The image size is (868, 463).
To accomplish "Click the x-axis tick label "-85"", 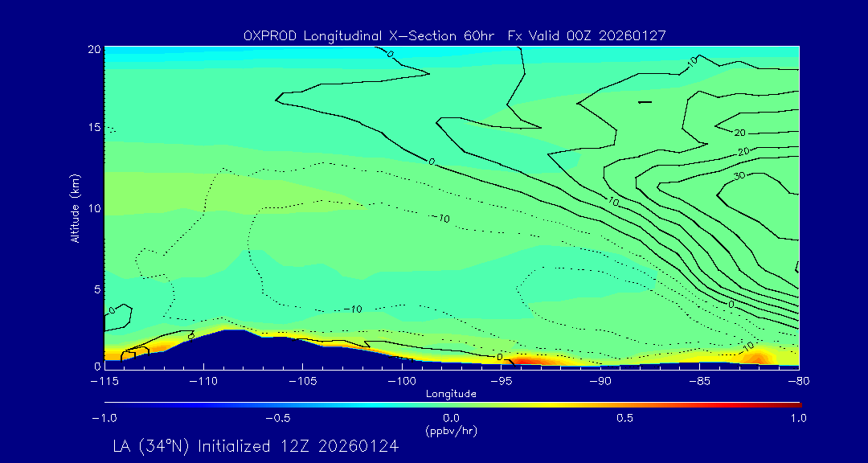I will coord(700,382).
